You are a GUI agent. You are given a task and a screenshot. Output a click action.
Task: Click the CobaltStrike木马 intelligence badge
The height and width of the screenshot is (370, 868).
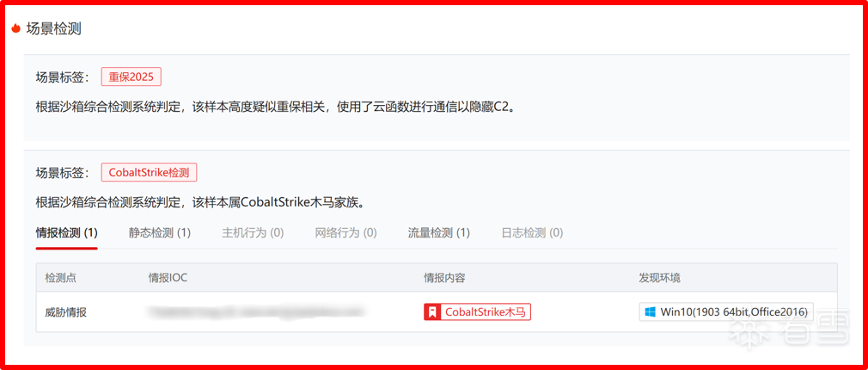coord(477,311)
